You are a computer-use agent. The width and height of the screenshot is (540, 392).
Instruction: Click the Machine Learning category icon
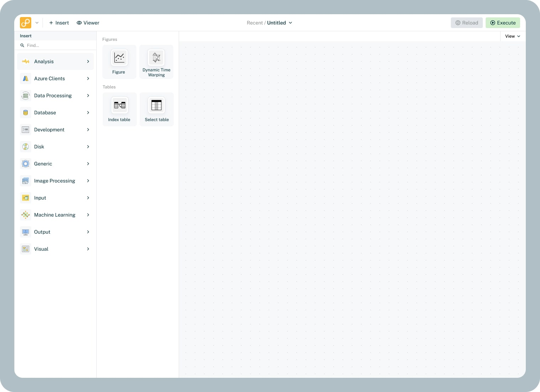pos(26,215)
